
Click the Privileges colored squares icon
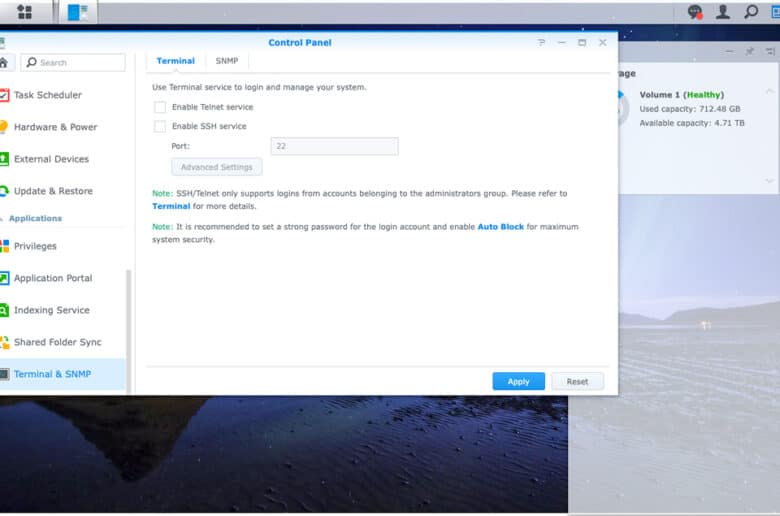4,246
